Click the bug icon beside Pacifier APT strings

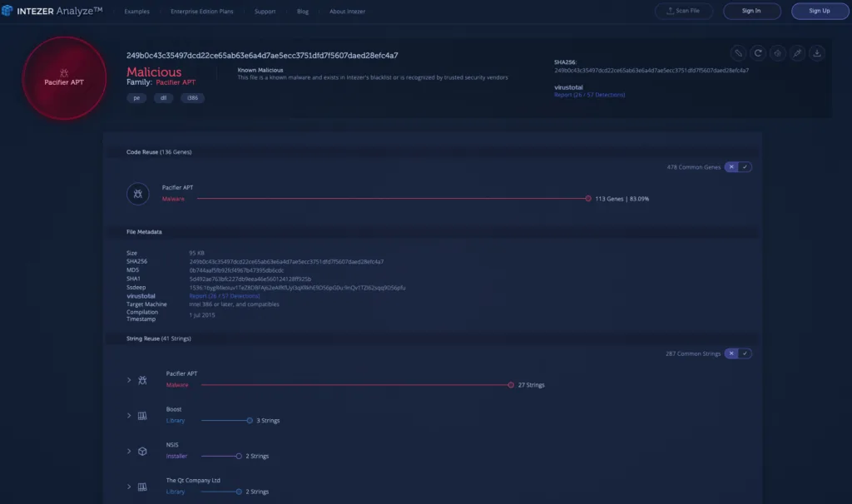(142, 380)
